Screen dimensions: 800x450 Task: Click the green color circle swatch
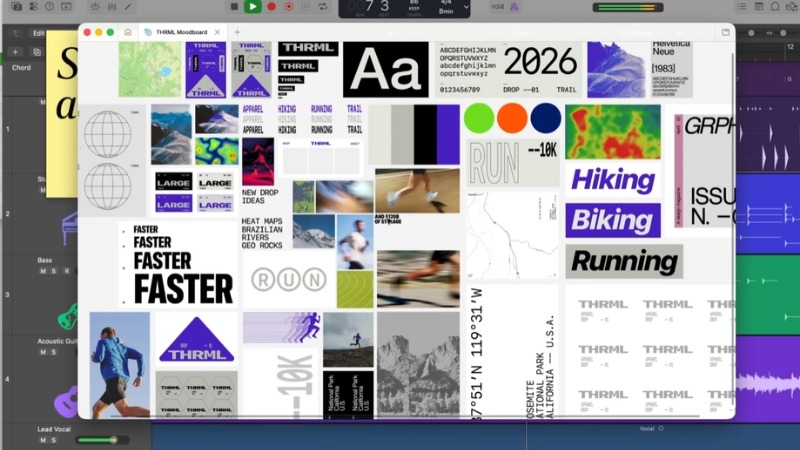479,118
